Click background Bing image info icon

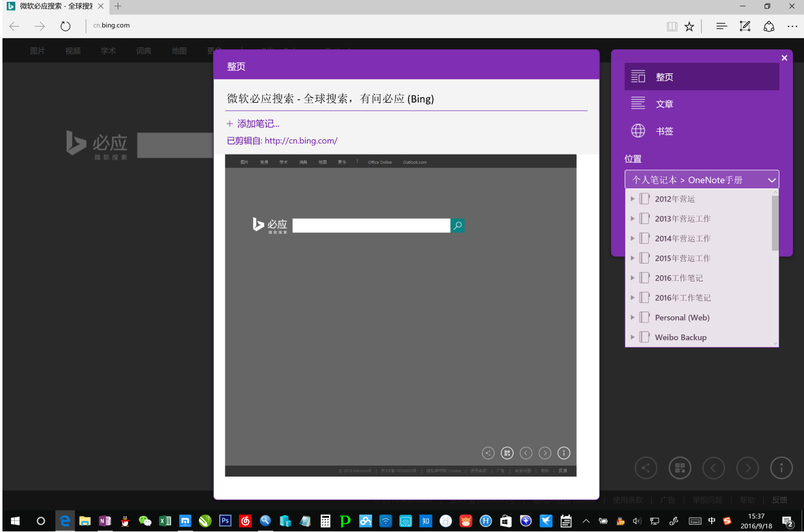(x=781, y=468)
